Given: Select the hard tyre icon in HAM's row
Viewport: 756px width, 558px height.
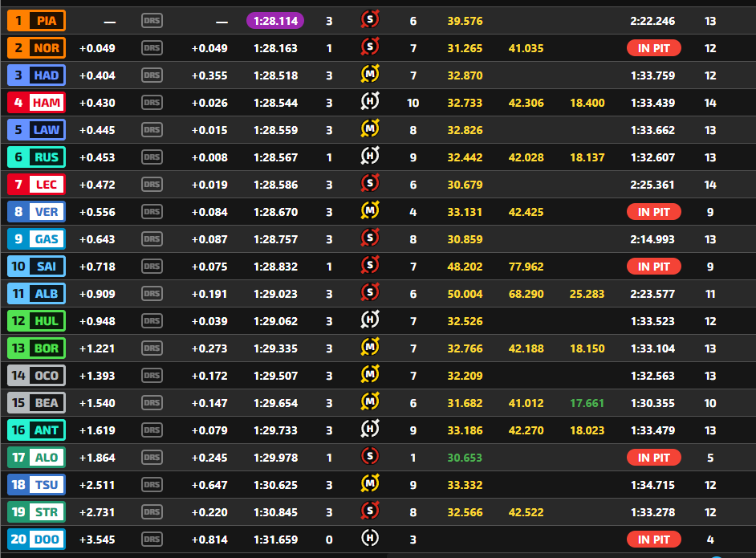Looking at the screenshot, I should (x=370, y=103).
